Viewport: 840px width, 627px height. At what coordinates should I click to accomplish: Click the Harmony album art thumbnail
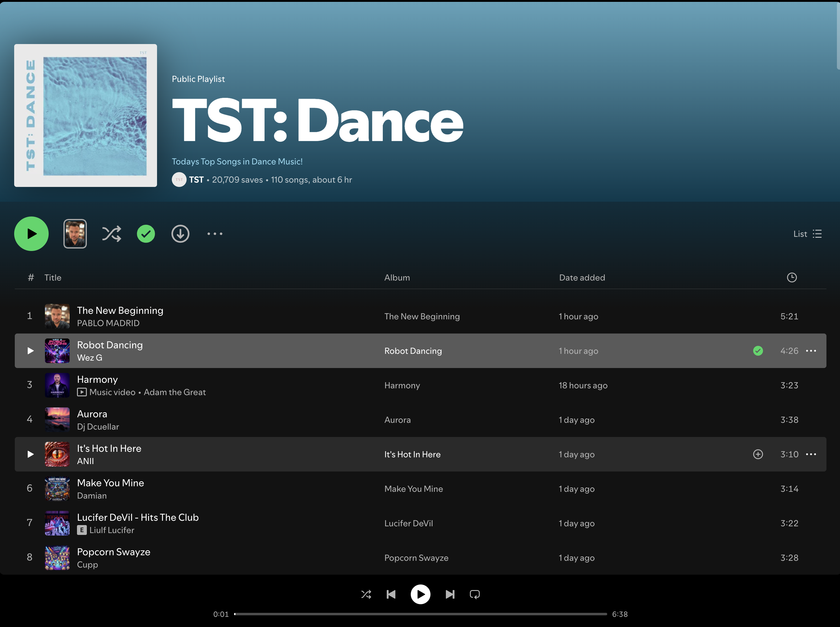point(57,385)
